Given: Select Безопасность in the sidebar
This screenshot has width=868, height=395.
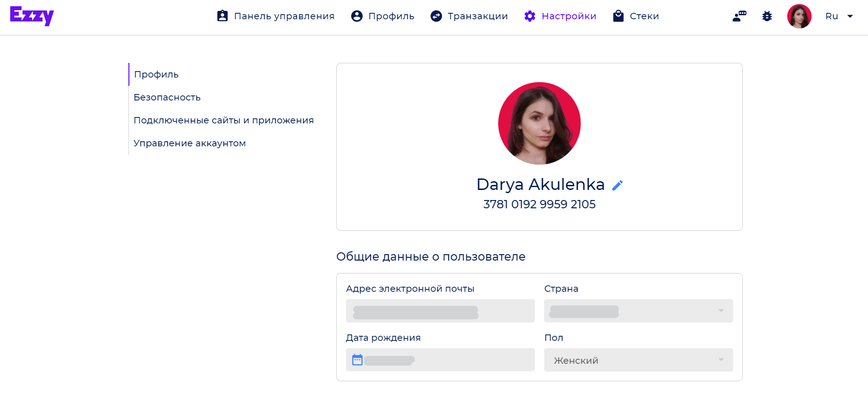Looking at the screenshot, I should point(167,97).
